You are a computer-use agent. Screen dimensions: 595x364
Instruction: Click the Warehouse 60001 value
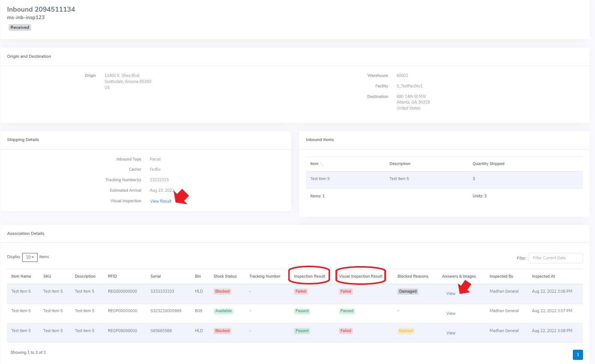tap(402, 75)
